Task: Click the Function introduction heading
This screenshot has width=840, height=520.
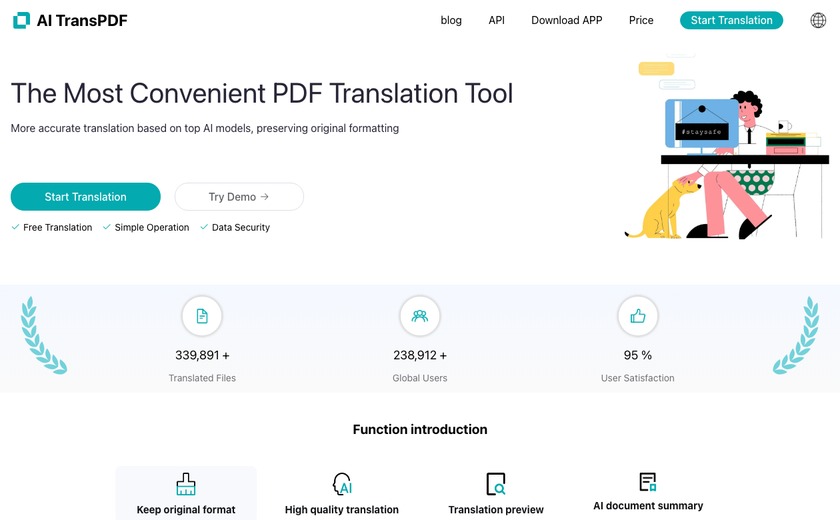Action: click(420, 429)
